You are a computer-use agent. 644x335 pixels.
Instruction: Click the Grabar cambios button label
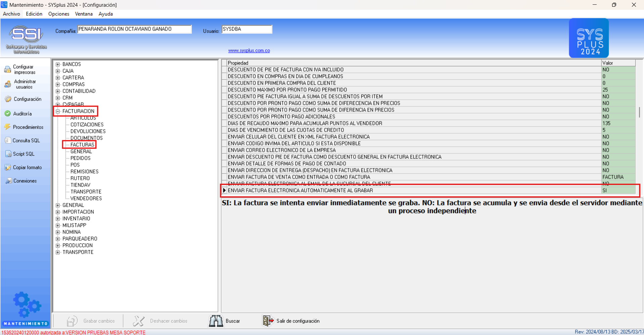99,321
